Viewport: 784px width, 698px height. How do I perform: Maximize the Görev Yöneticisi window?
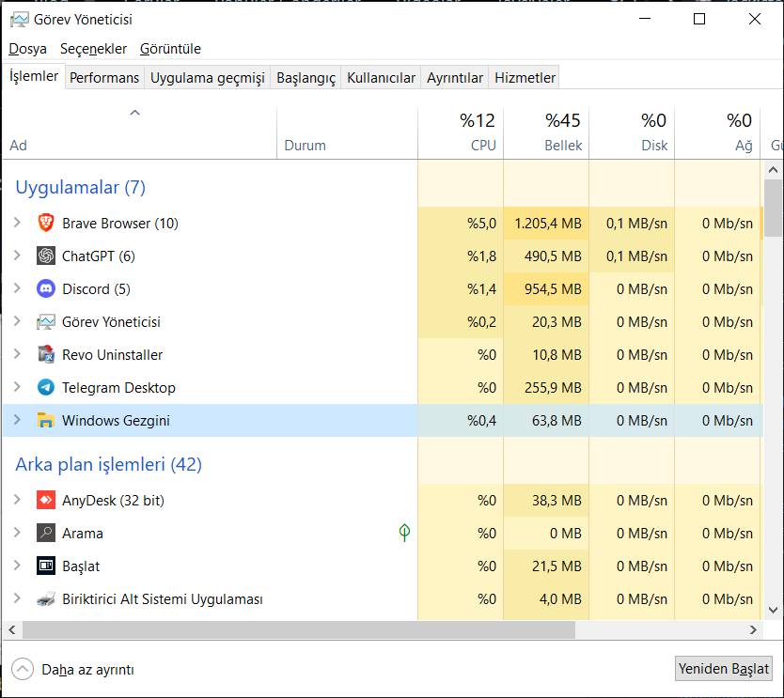tap(699, 19)
